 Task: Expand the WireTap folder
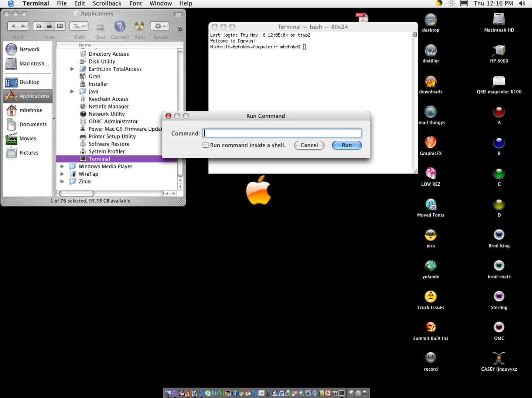(x=62, y=174)
